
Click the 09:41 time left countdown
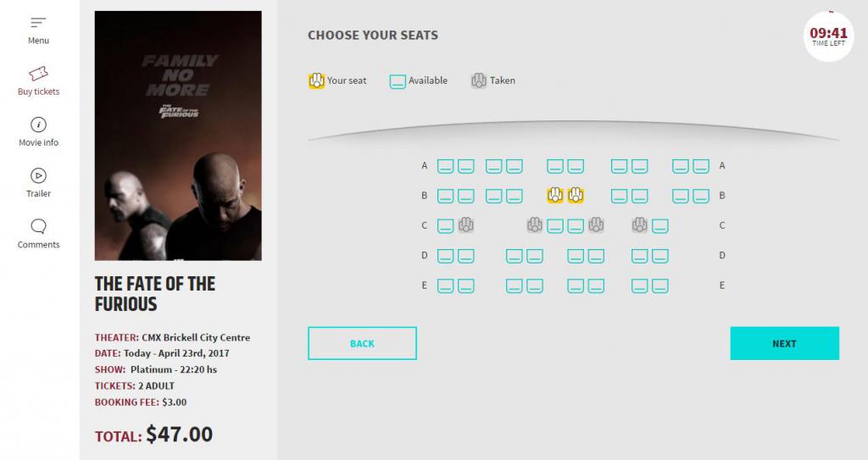(x=828, y=36)
